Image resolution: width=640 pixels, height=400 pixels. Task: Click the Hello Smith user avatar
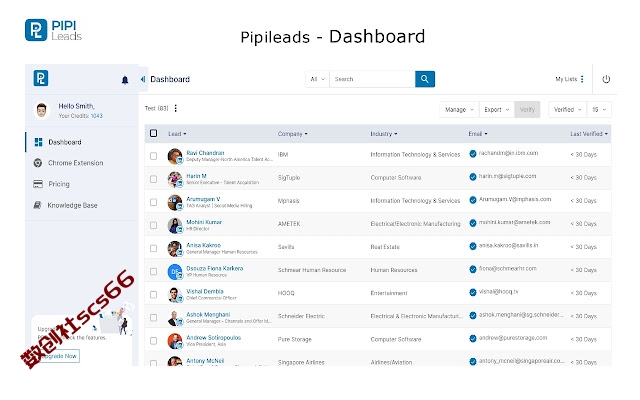click(x=42, y=110)
